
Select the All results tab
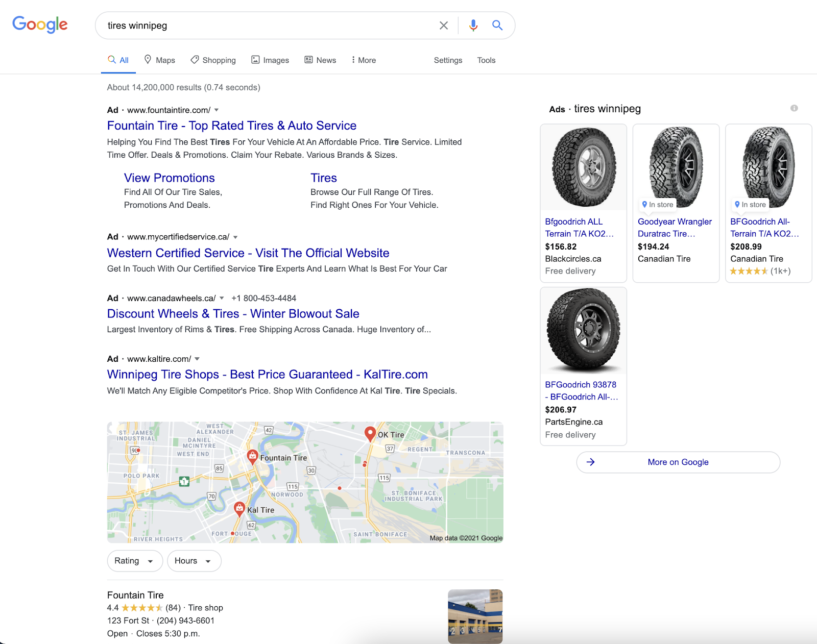click(x=118, y=60)
